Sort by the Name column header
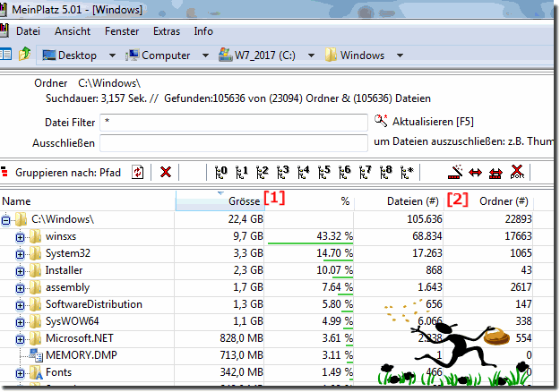This screenshot has height=392, width=560. point(88,201)
